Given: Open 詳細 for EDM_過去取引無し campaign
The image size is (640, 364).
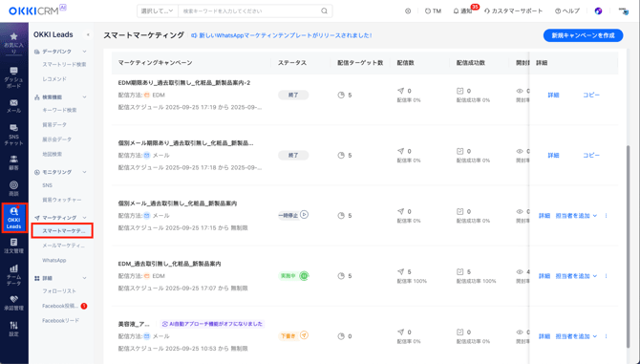Looking at the screenshot, I should [544, 276].
